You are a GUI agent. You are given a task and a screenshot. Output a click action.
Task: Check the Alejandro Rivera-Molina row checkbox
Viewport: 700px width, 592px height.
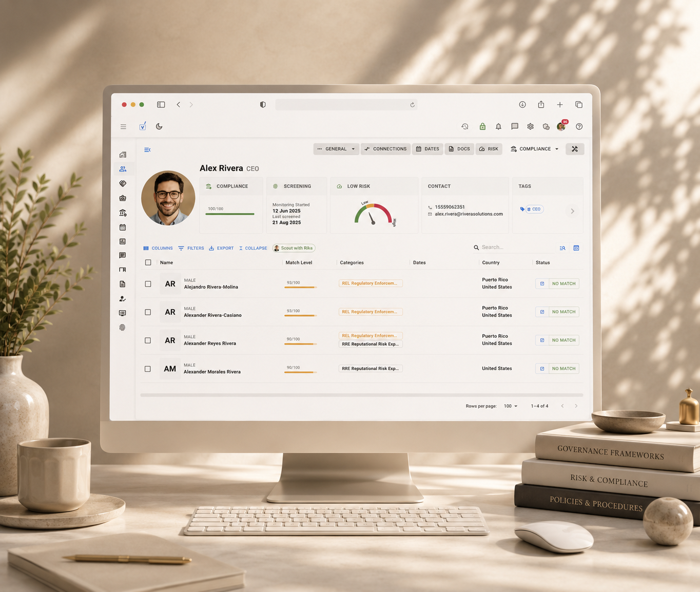coord(148,284)
